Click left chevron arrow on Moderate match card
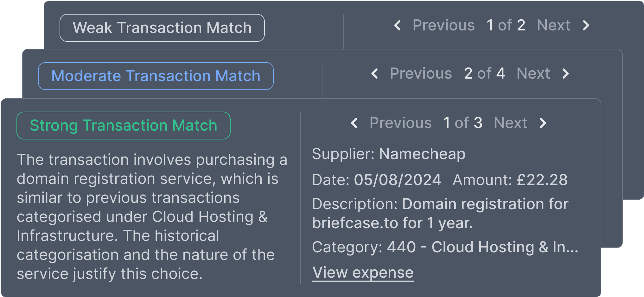This screenshot has height=297, width=644. (374, 74)
